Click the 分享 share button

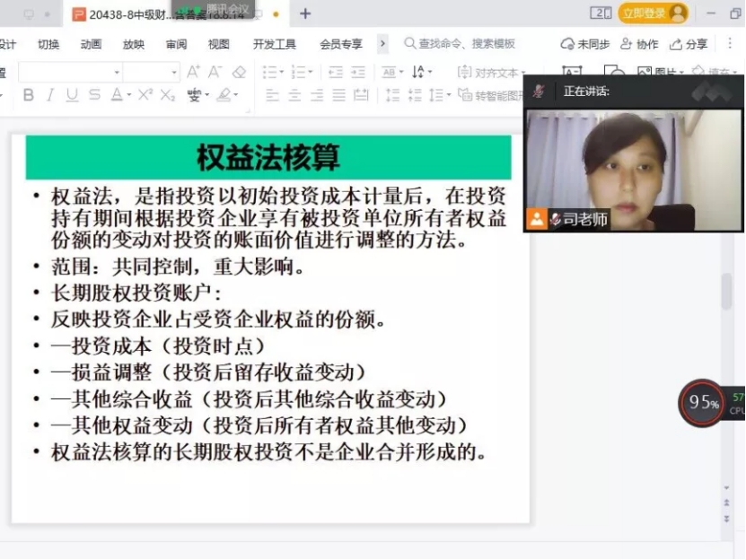coord(689,44)
